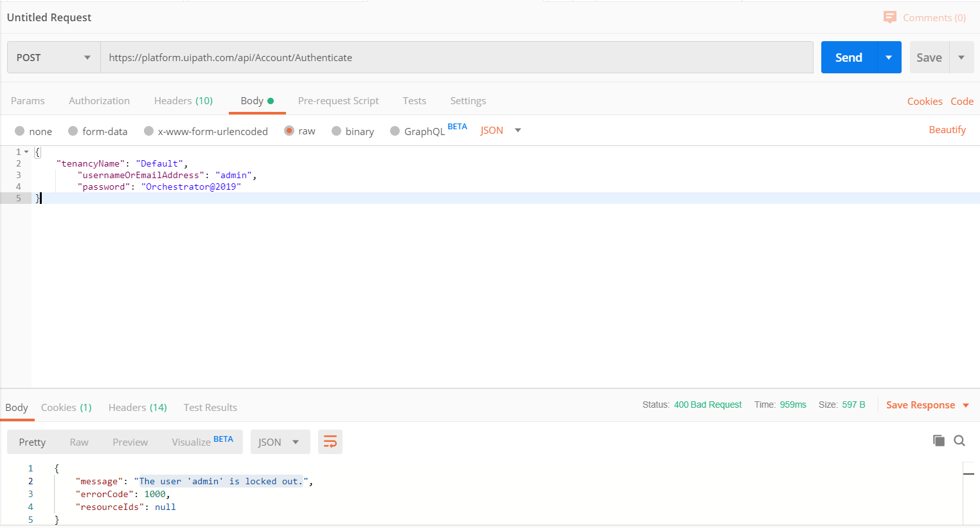This screenshot has height=528, width=980.
Task: Click the tenancyName line in request body
Action: [x=122, y=163]
